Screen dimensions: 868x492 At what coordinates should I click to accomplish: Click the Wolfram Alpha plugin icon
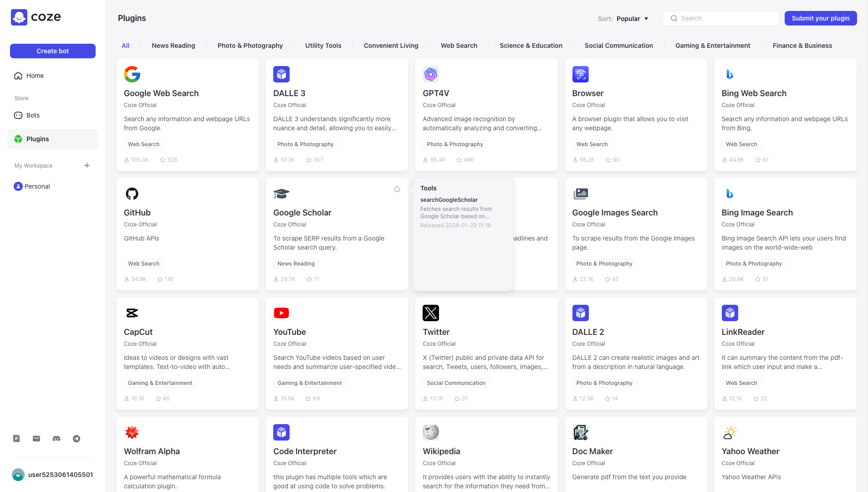pyautogui.click(x=132, y=432)
